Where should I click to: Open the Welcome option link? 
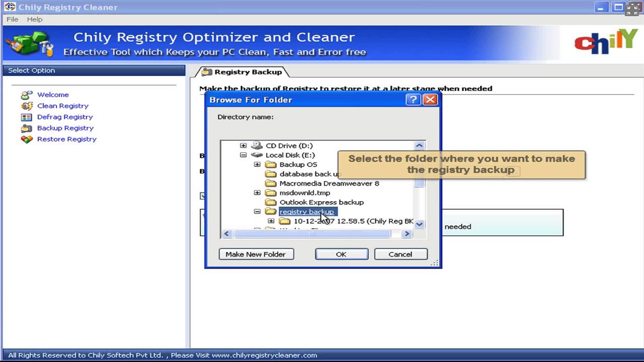pyautogui.click(x=53, y=95)
